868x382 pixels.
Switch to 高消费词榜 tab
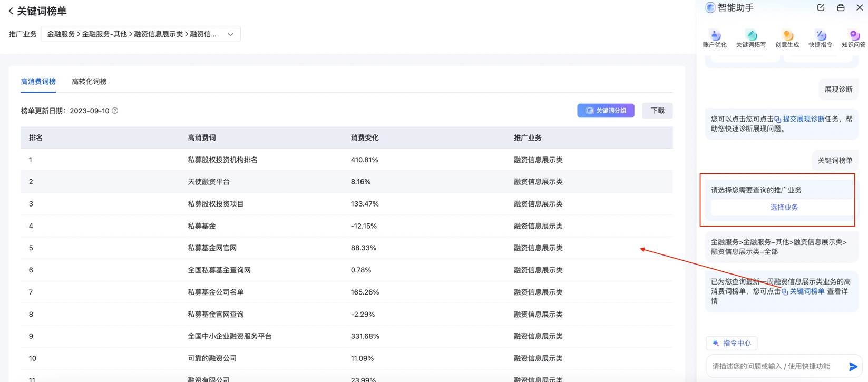[38, 82]
